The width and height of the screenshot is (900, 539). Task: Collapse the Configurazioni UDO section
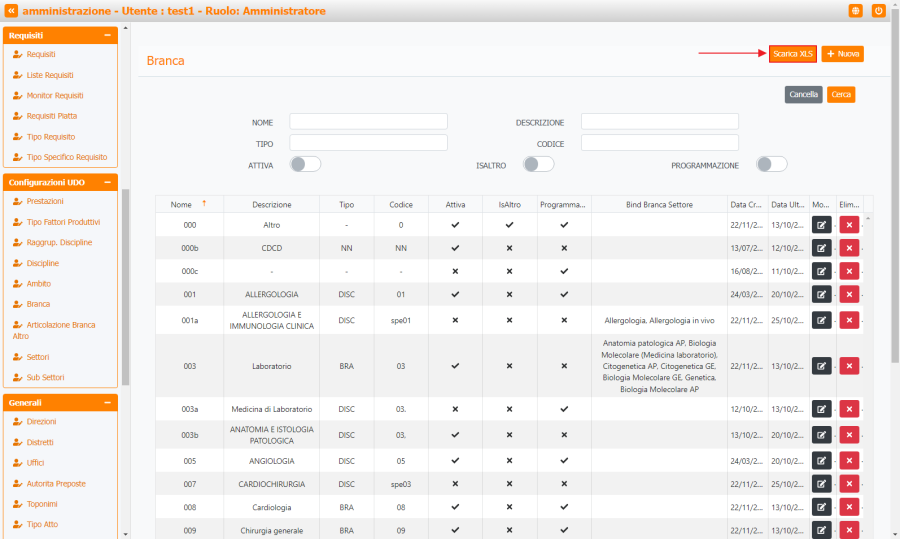click(107, 182)
